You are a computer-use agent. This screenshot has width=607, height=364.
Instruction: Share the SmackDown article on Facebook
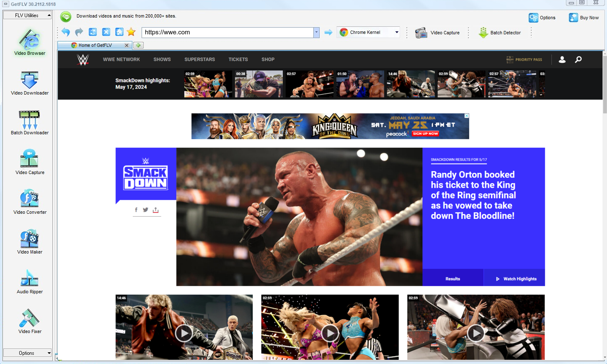pos(136,210)
